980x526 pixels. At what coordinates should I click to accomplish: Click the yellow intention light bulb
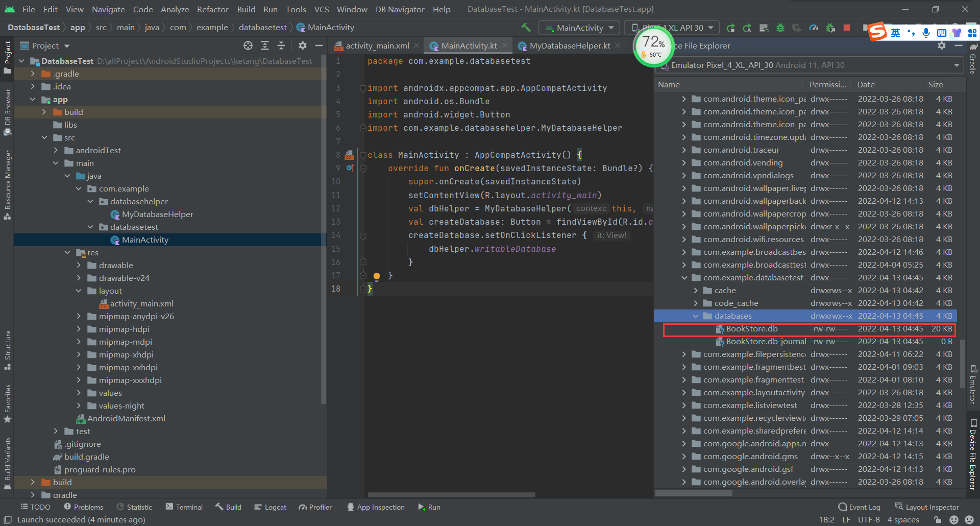tap(376, 276)
